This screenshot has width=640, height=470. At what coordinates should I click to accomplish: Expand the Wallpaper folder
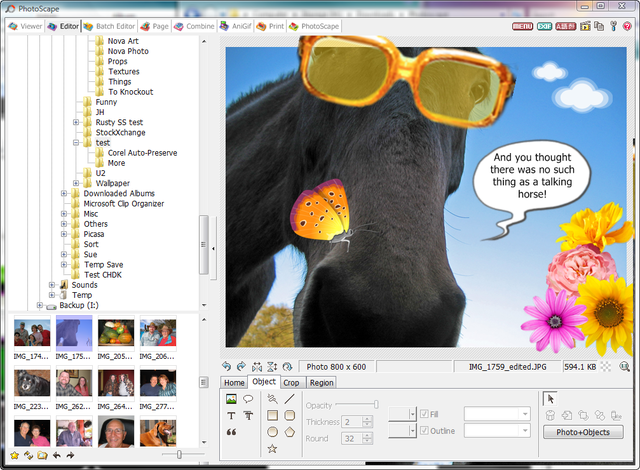pyautogui.click(x=76, y=183)
